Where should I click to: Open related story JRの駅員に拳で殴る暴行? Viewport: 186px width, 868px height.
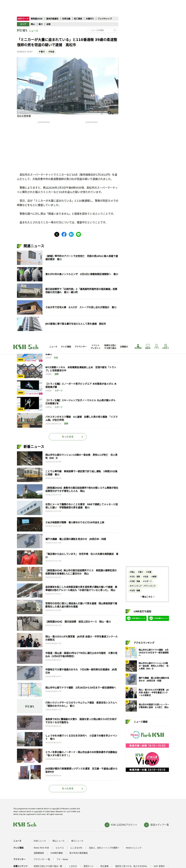point(76,324)
